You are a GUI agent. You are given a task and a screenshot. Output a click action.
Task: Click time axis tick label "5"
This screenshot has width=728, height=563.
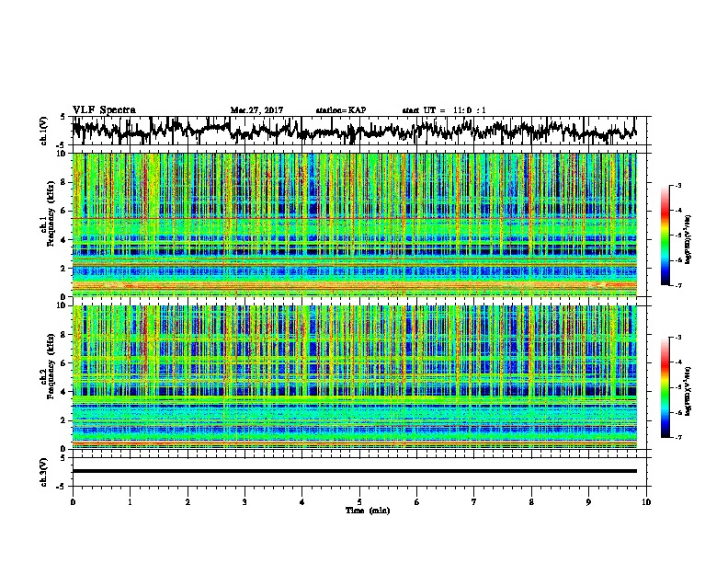[359, 502]
